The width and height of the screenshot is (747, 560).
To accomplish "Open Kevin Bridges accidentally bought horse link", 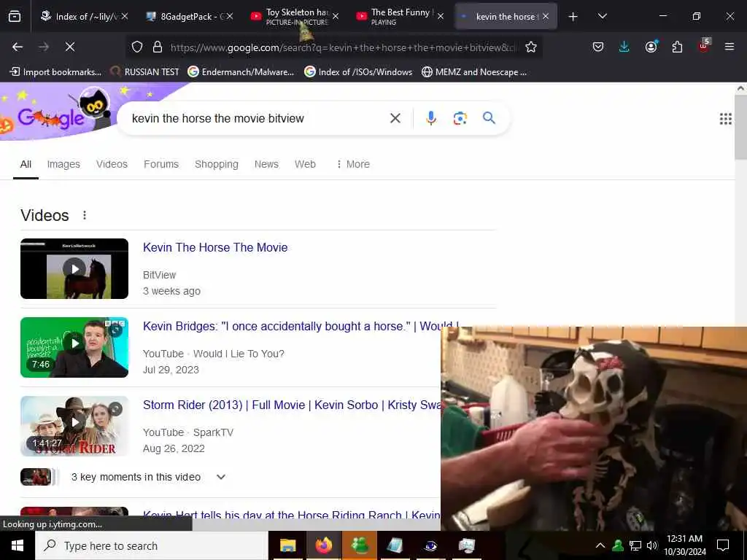I will (300, 326).
